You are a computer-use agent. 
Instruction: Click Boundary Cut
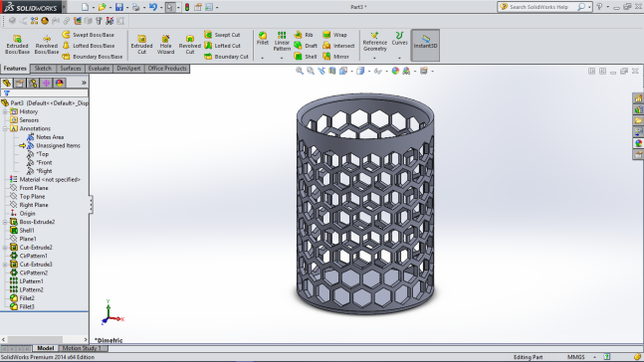tap(226, 57)
